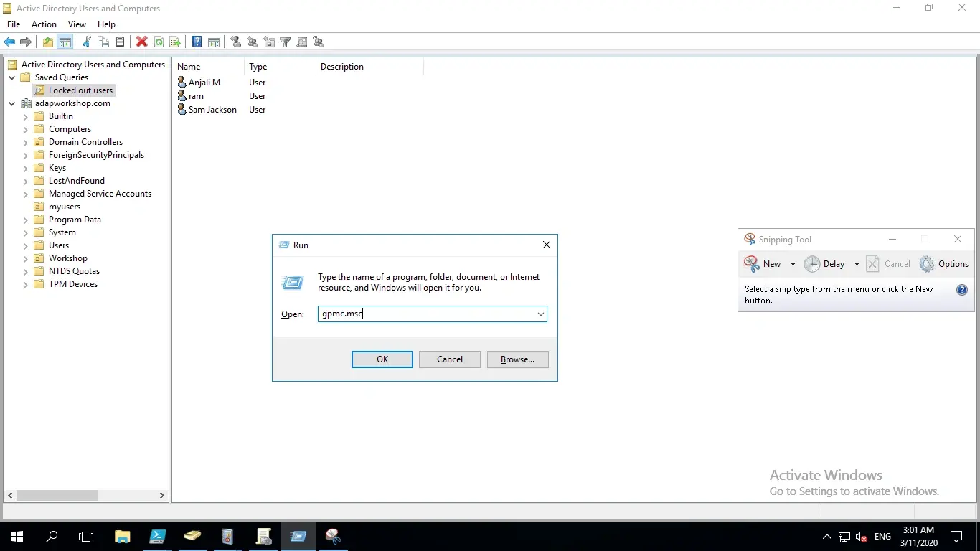Open Snipping Tool Options

[944, 264]
